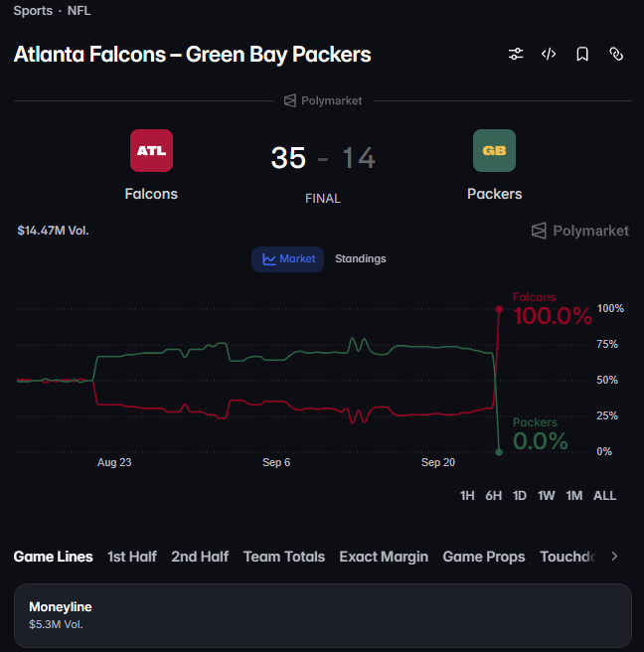Click the embed code icon
644x652 pixels.
pyautogui.click(x=549, y=54)
